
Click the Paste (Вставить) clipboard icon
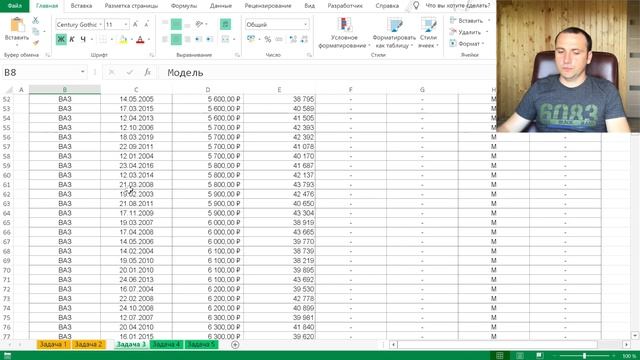17,25
